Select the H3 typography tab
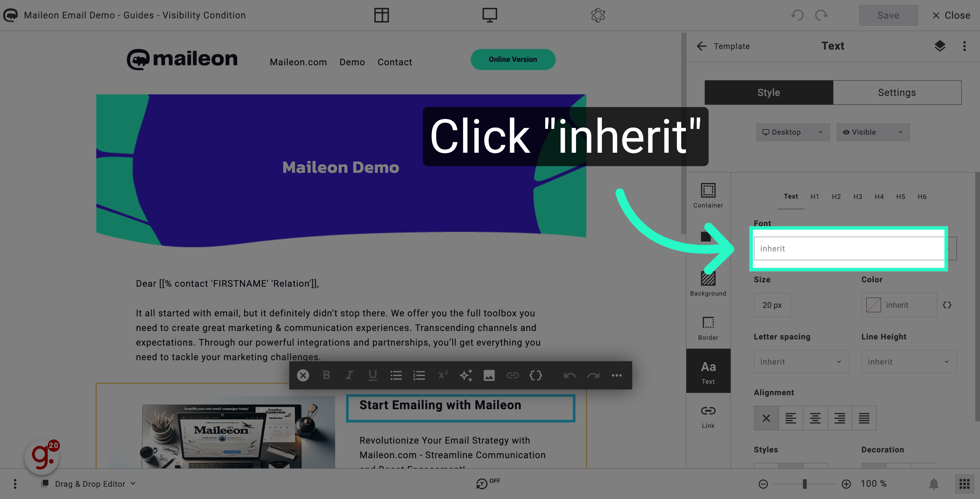Image resolution: width=980 pixels, height=499 pixels. click(x=857, y=197)
